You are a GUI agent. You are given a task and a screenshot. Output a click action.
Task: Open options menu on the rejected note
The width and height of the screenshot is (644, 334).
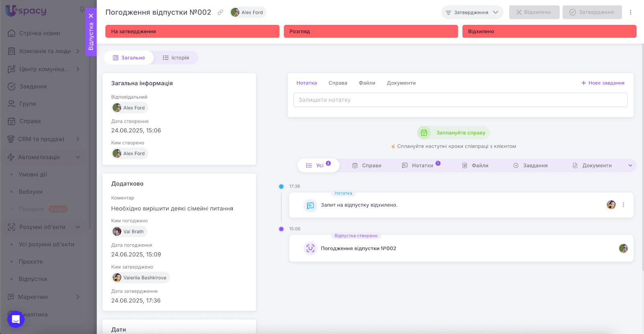(623, 205)
